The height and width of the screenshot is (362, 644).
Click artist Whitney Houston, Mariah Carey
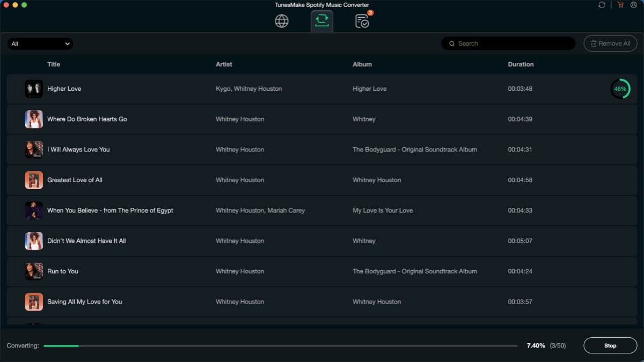pos(260,211)
